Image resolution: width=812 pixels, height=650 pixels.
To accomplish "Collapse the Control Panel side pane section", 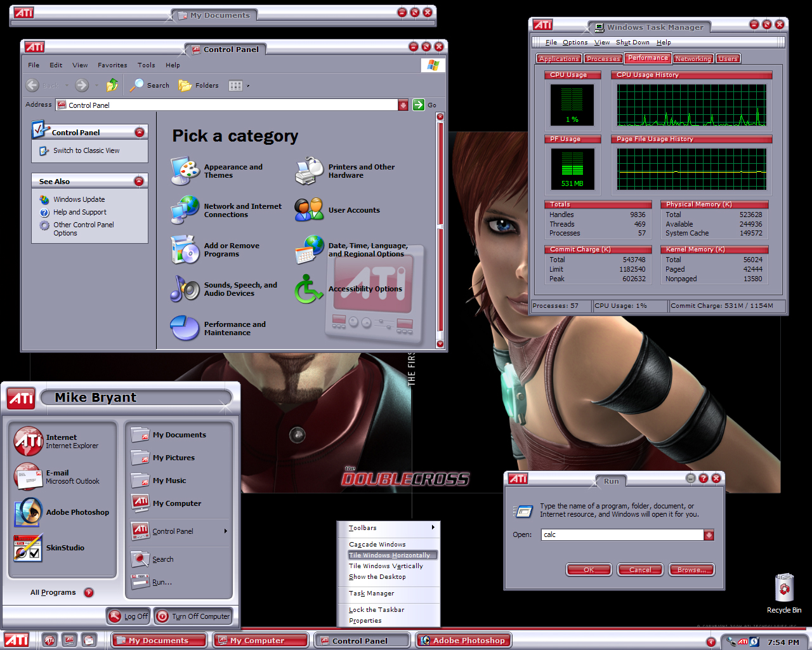I will 140,132.
